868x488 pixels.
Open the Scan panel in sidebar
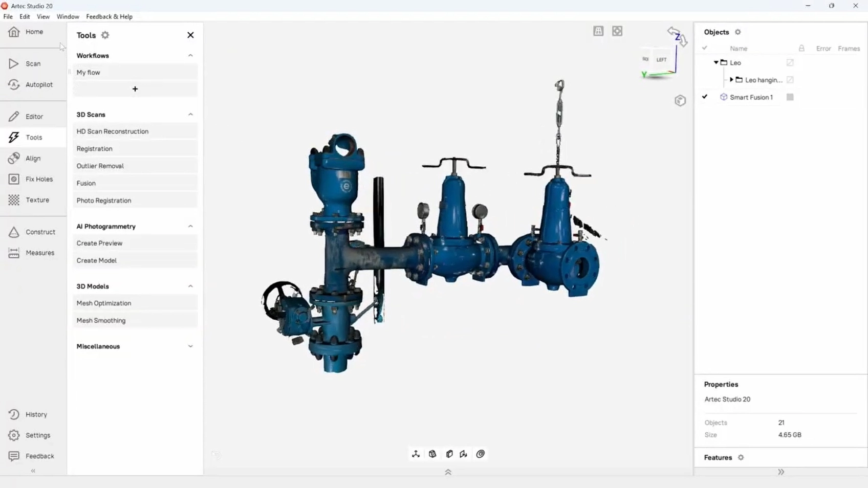32,64
